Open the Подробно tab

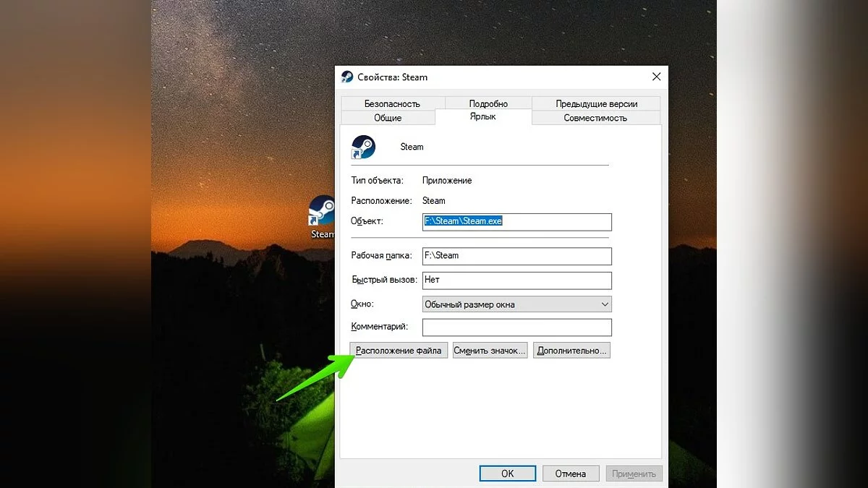(x=488, y=103)
